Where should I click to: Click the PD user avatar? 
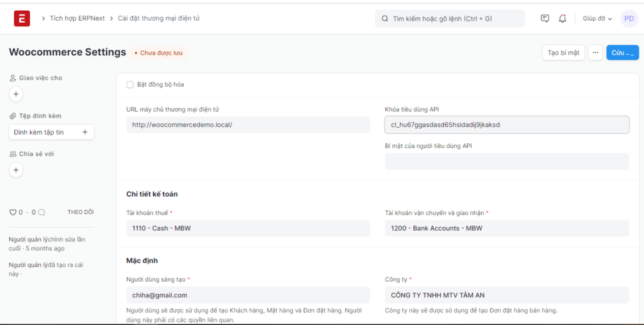(x=629, y=19)
